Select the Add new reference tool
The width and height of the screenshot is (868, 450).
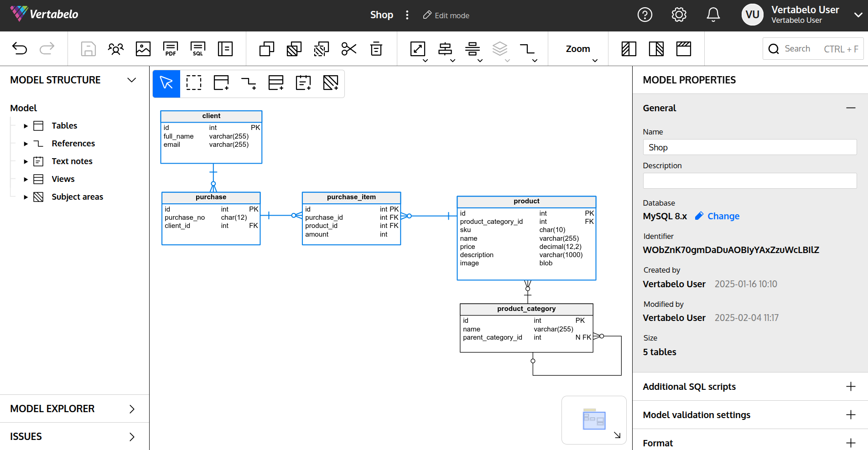(x=249, y=83)
